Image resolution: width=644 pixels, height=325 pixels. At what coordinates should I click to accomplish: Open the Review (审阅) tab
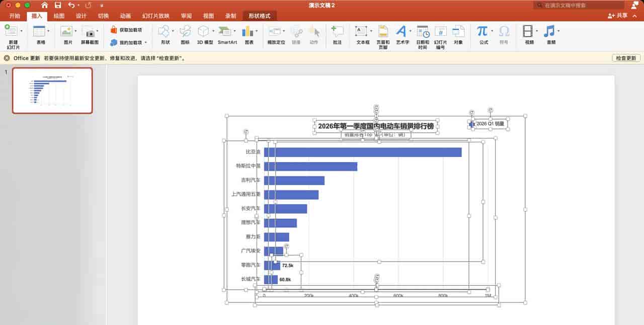click(186, 16)
